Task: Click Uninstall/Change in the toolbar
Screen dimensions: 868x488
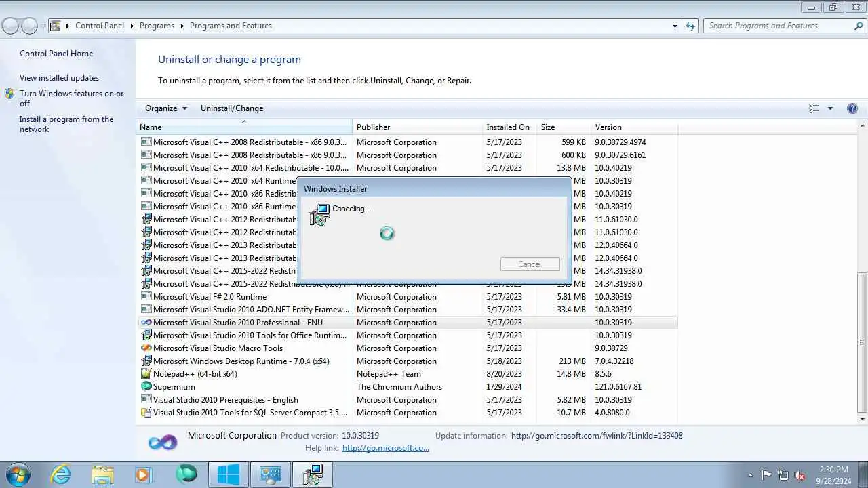Action: [232, 108]
